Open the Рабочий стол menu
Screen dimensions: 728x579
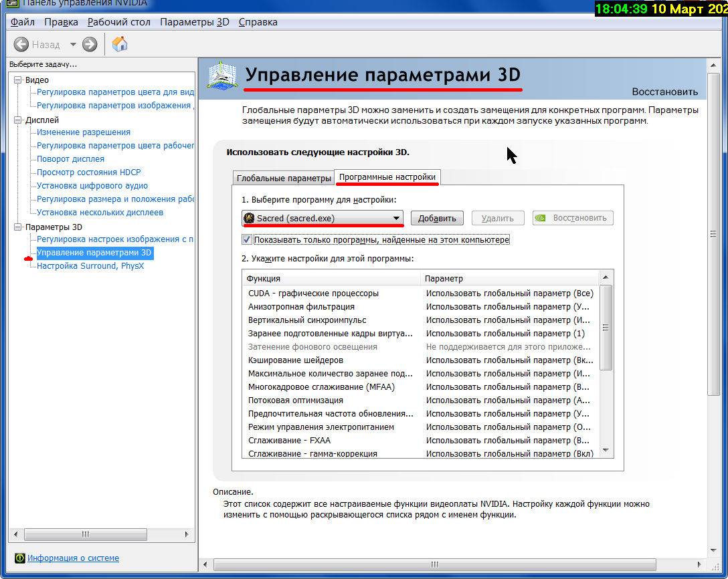pos(119,22)
